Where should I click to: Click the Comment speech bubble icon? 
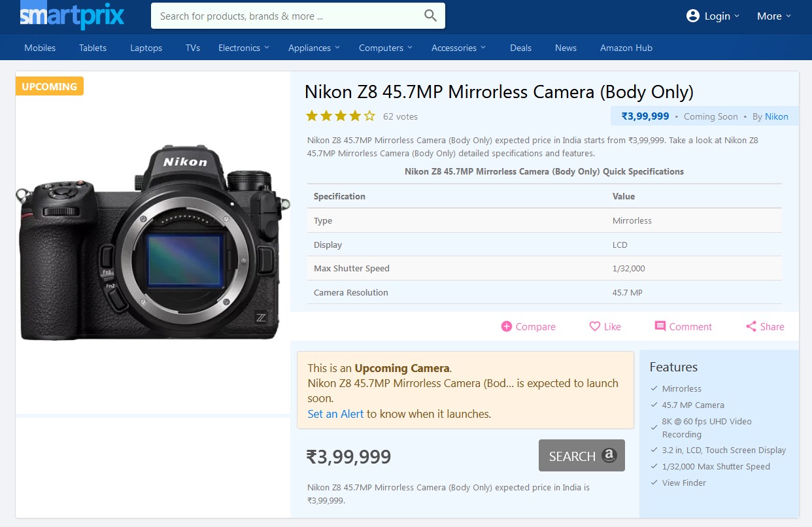coord(660,326)
